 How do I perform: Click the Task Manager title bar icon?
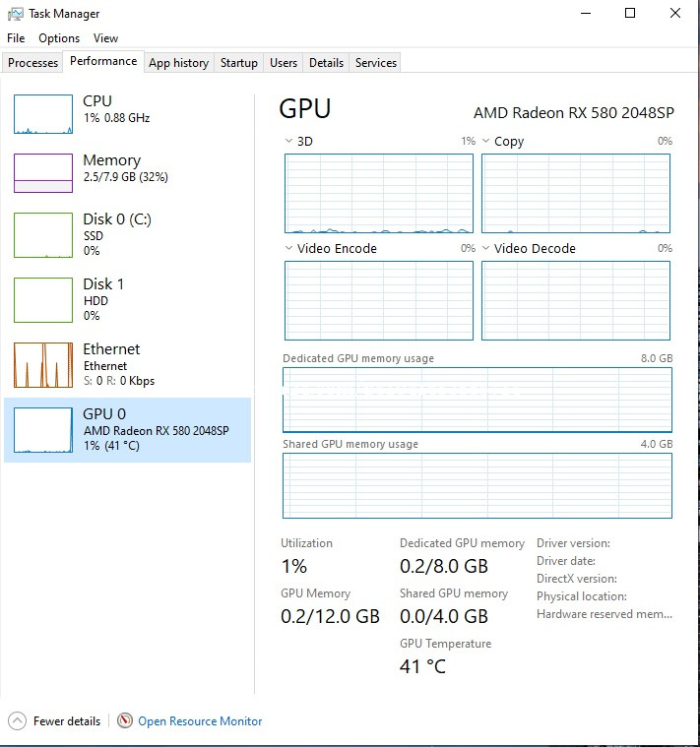click(14, 14)
